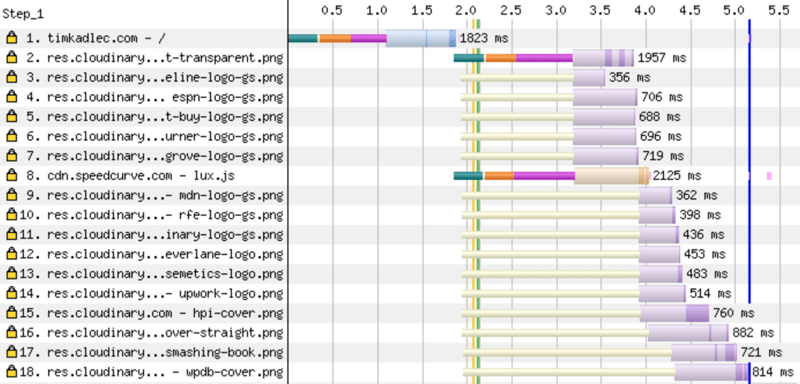Click the magenta SSL segment of t-transparent.png bar
Viewport: 800px width, 384px height.
pos(544,58)
